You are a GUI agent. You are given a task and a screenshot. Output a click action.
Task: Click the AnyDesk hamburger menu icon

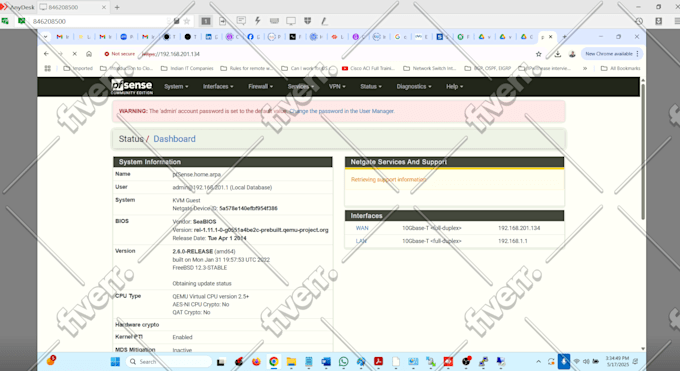pyautogui.click(x=677, y=21)
